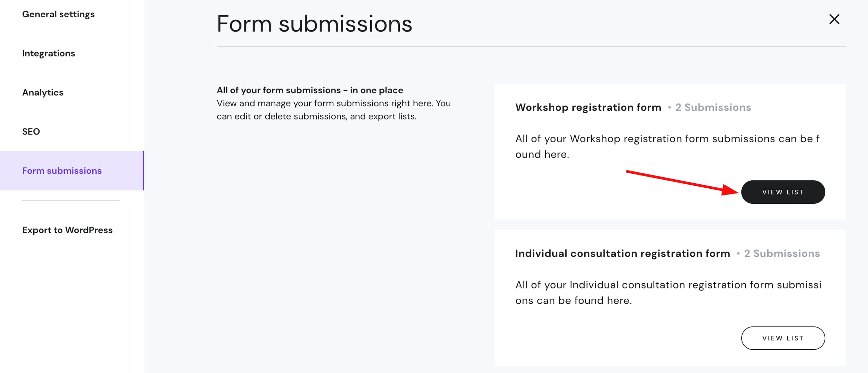868x373 pixels.
Task: Click the Workshop registration form description text
Action: click(667, 146)
